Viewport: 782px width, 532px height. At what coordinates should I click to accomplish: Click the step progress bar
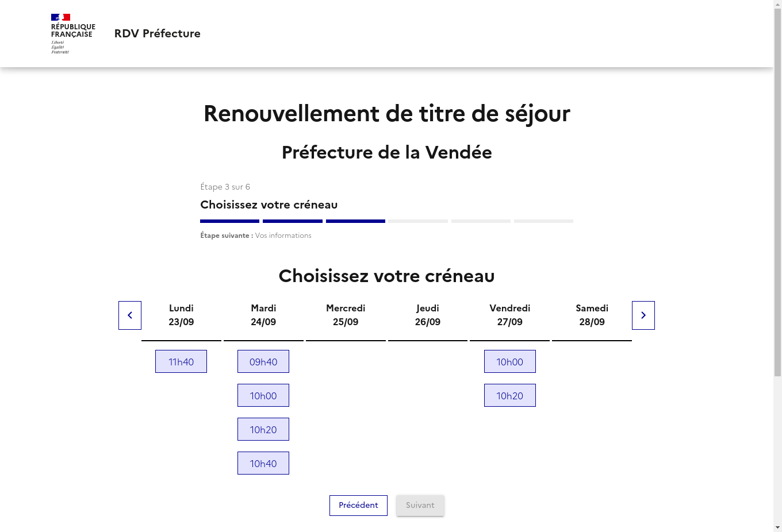[386, 221]
